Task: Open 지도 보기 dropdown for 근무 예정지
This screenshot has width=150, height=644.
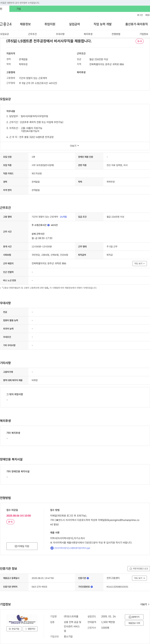Action: pos(140,264)
